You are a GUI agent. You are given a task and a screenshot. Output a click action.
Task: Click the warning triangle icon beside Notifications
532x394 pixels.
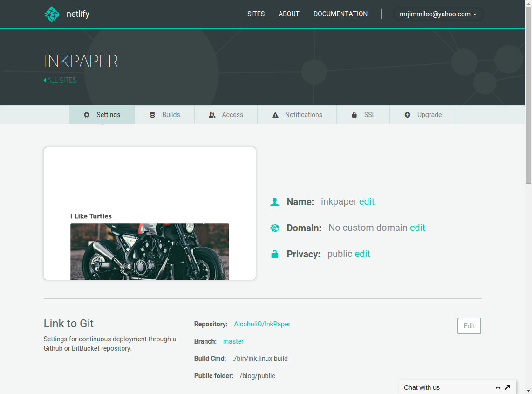pyautogui.click(x=275, y=115)
